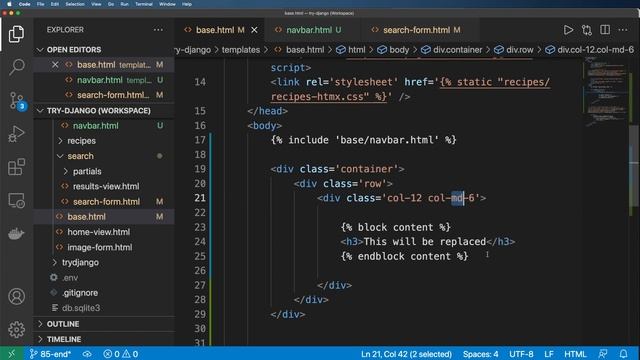The width and height of the screenshot is (640, 360).
Task: Collapse the search folder
Action: pos(80,156)
